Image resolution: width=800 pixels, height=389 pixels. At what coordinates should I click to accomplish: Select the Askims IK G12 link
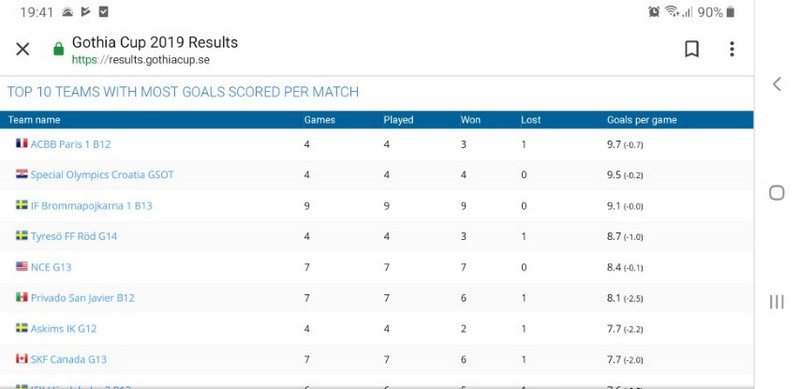(x=63, y=329)
